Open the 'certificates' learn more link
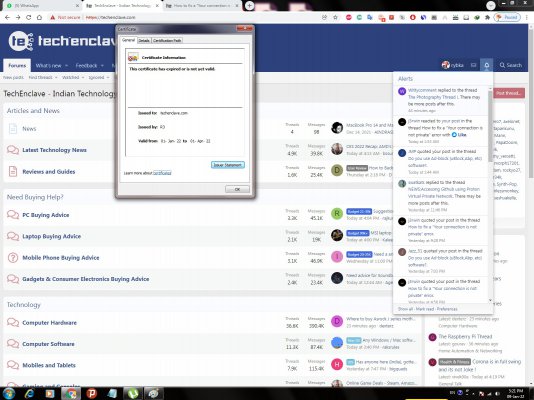Viewport: 534px width, 400px height. 162,173
